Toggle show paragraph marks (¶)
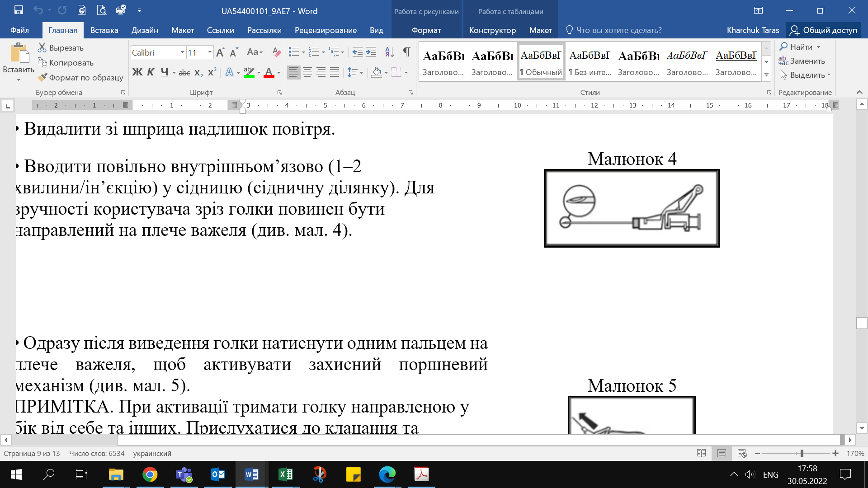The height and width of the screenshot is (488, 868). tap(406, 52)
